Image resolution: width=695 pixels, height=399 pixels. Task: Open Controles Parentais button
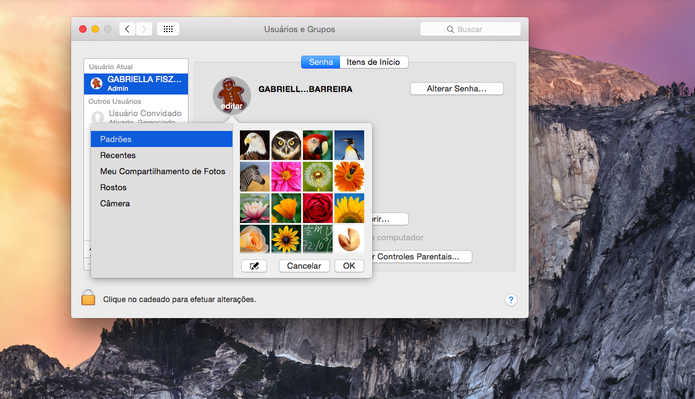point(422,257)
